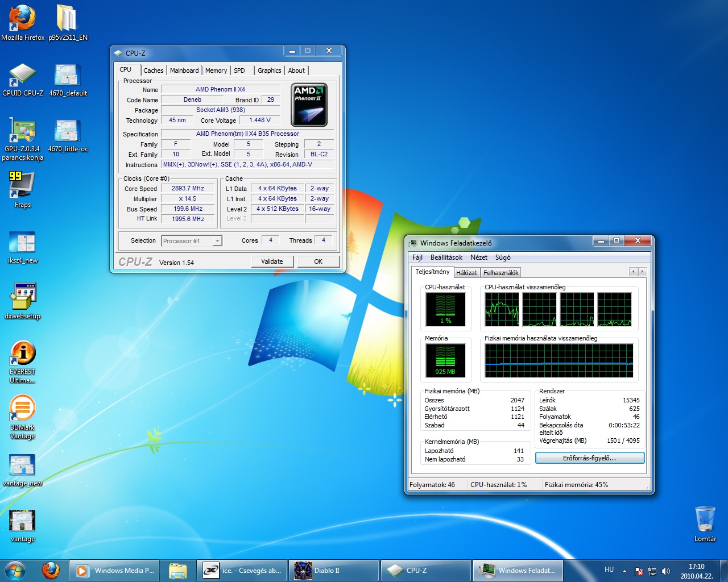This screenshot has width=728, height=582.
Task: Switch to Windows Media Player taskbar button
Action: (x=115, y=571)
